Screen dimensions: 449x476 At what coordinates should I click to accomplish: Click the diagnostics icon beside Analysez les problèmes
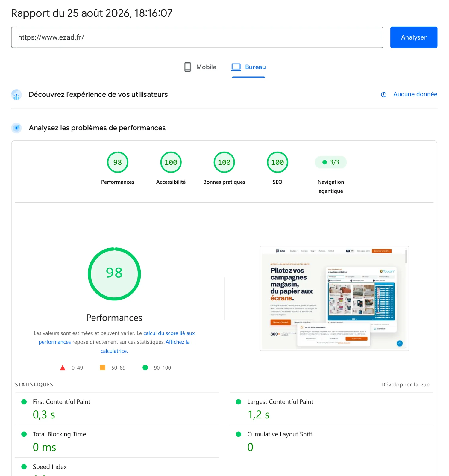(16, 128)
